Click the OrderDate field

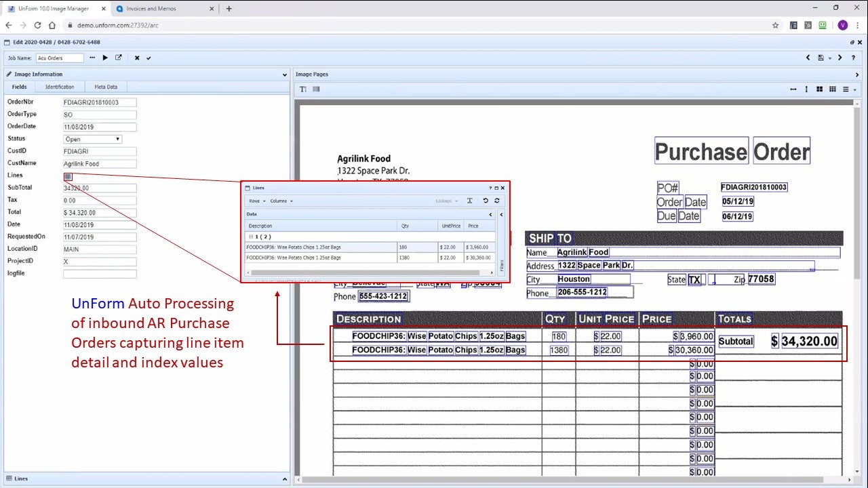point(100,127)
